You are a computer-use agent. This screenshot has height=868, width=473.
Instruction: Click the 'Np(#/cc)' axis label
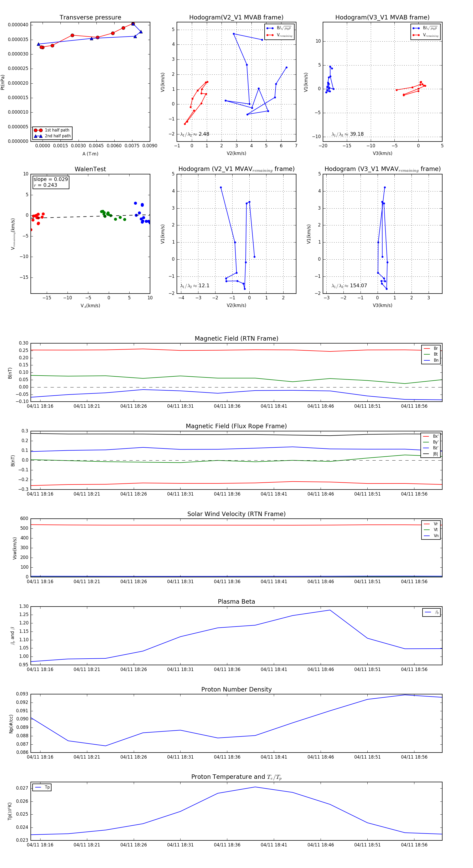pyautogui.click(x=11, y=724)
